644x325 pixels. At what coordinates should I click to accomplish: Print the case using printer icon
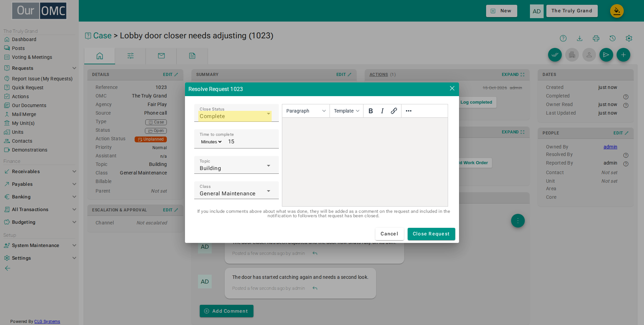click(596, 38)
